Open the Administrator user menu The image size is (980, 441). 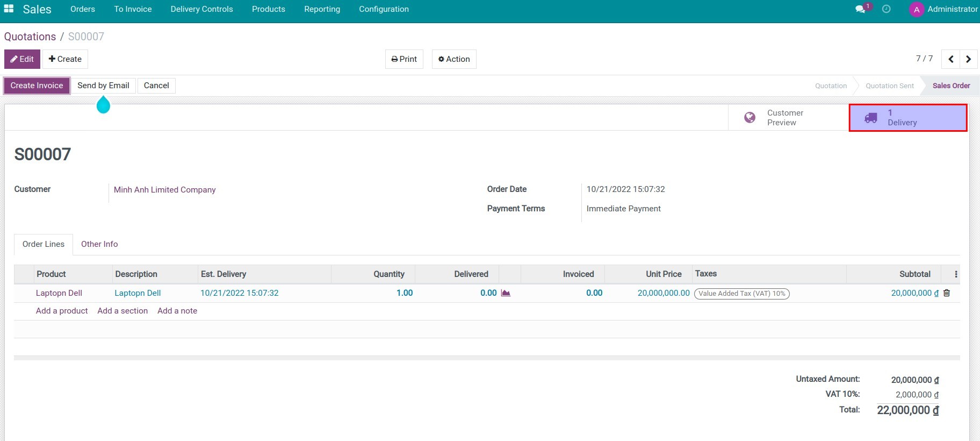(944, 9)
